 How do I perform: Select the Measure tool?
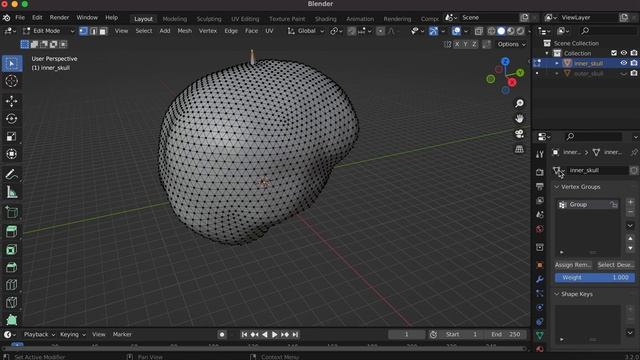click(12, 192)
